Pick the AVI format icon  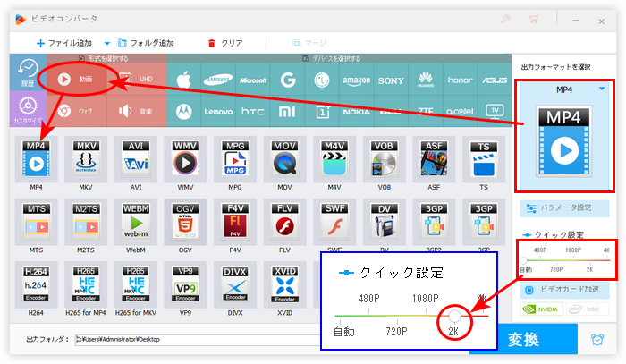point(136,159)
